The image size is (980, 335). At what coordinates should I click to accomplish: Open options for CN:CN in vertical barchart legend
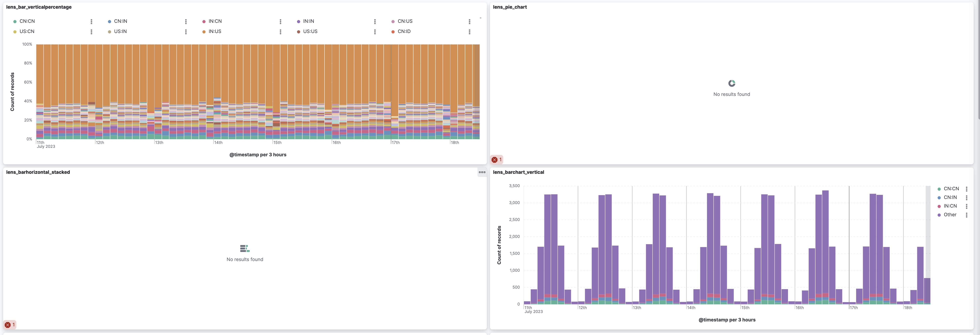click(x=966, y=189)
